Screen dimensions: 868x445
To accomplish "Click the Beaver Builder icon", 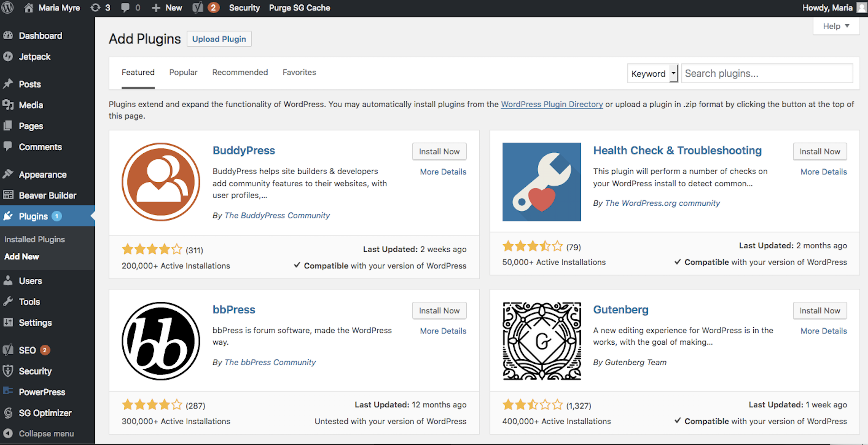I will [8, 195].
